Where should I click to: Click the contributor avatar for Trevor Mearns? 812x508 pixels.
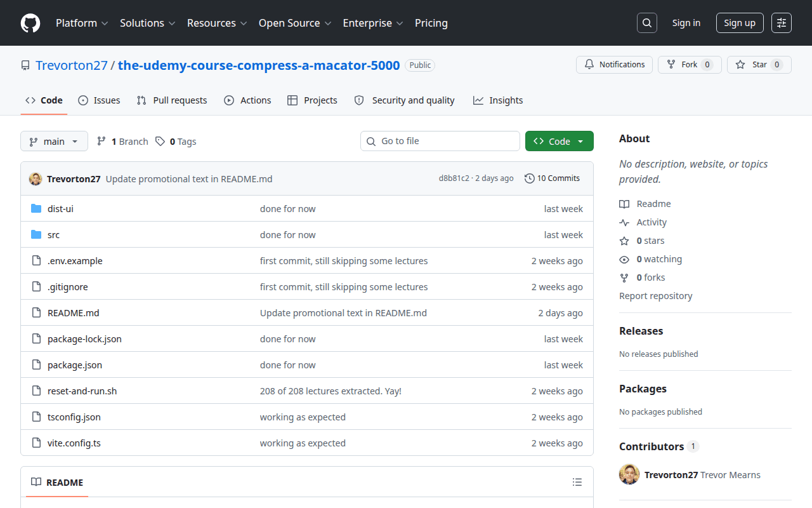point(629,474)
